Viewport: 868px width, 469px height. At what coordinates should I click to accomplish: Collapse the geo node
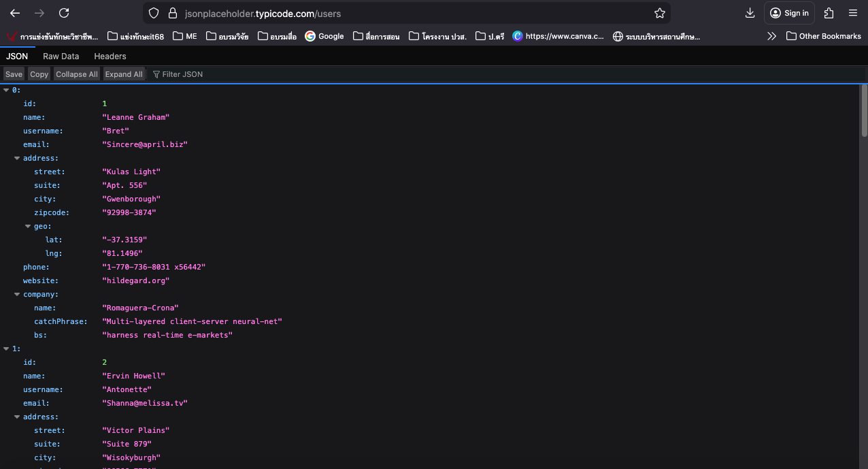28,226
